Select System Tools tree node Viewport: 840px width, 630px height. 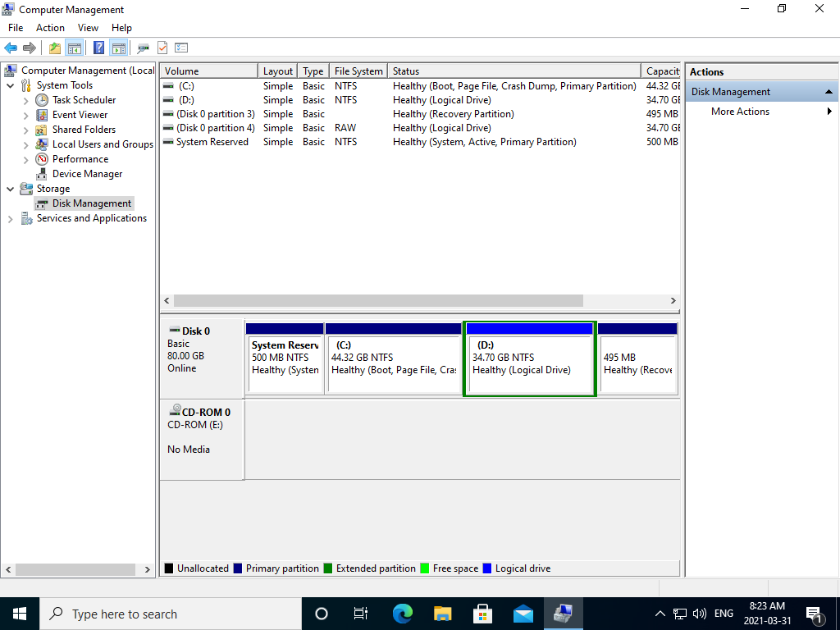click(64, 85)
